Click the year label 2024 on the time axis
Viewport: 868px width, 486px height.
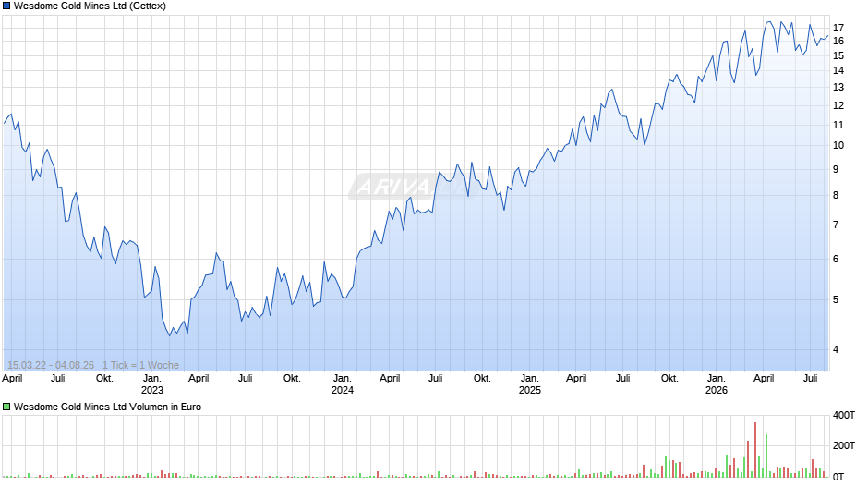[x=342, y=390]
